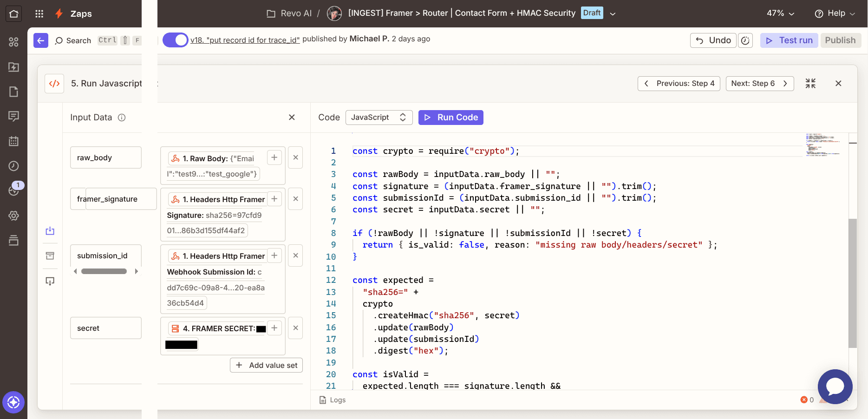
Task: Select the step archive box panel icon
Action: pyautogui.click(x=50, y=256)
